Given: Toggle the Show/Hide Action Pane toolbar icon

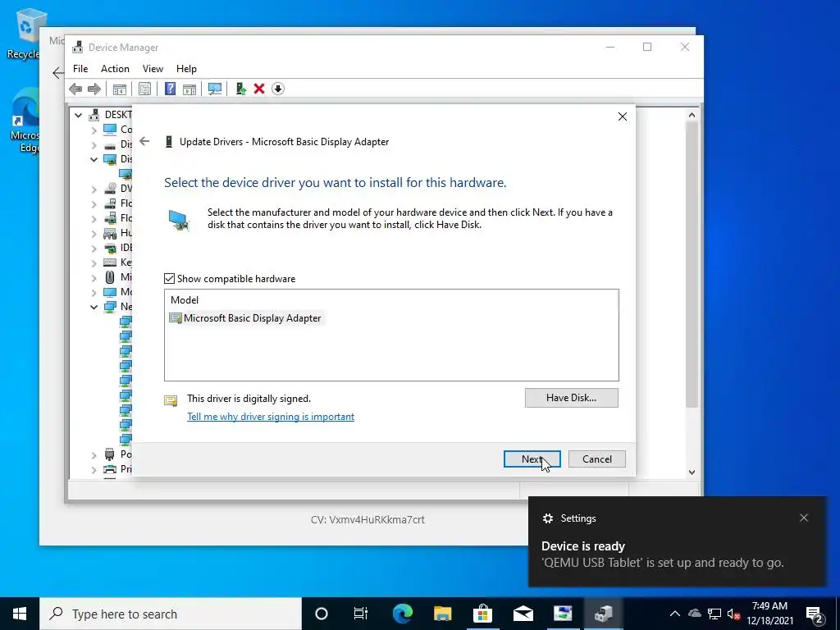Looking at the screenshot, I should point(189,89).
